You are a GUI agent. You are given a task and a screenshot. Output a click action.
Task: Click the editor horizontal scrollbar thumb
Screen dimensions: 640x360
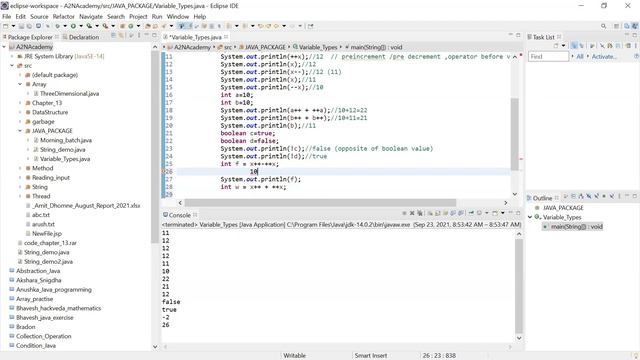[x=320, y=202]
